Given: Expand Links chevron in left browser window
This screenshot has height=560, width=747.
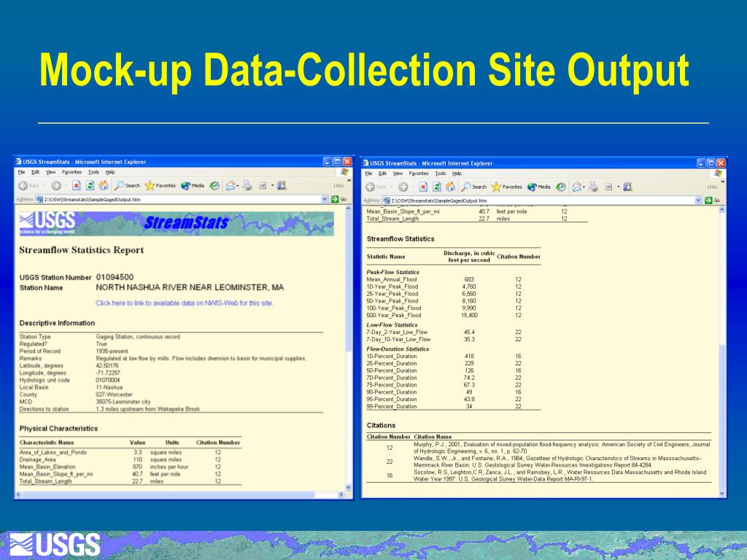Looking at the screenshot, I should pyautogui.click(x=349, y=181).
